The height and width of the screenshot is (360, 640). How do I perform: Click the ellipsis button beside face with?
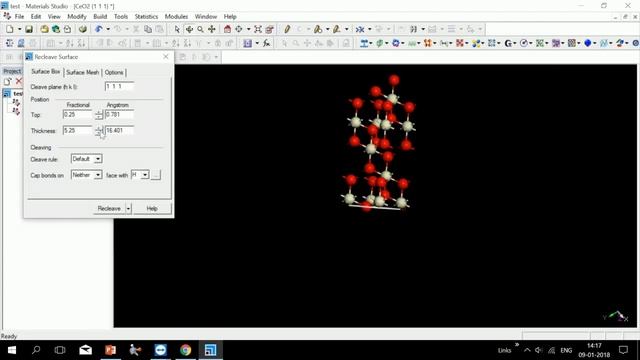click(x=156, y=175)
